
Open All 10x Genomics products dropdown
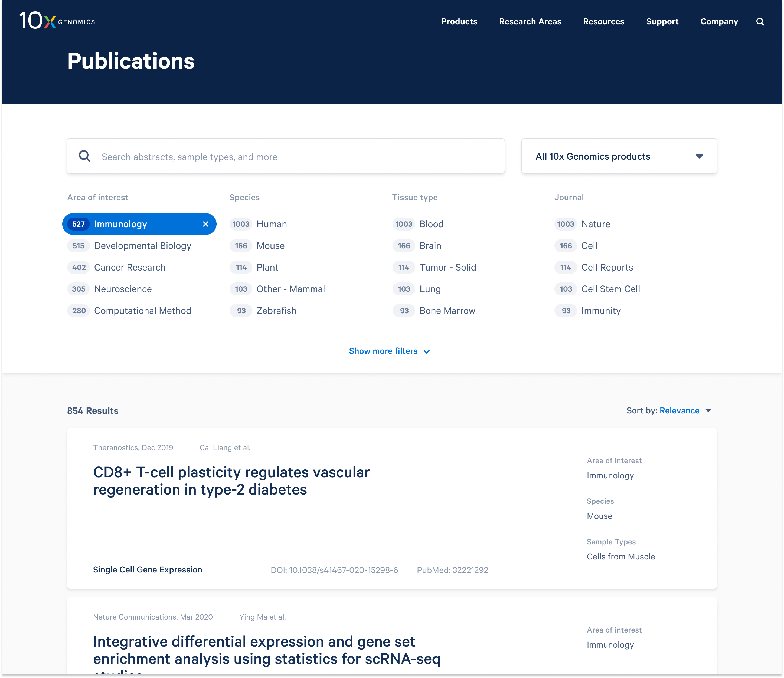[619, 156]
